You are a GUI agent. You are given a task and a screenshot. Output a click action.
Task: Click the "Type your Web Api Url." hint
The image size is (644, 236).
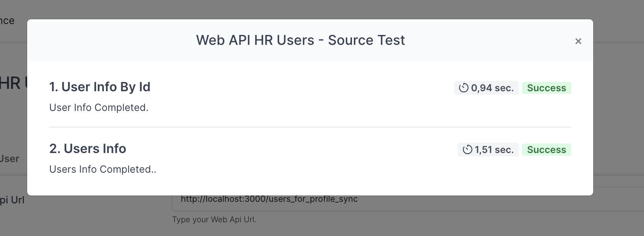(214, 219)
